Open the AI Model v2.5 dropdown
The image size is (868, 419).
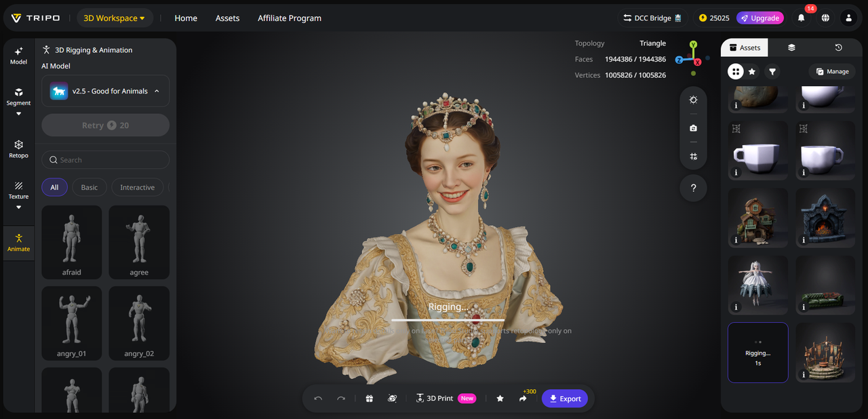105,91
